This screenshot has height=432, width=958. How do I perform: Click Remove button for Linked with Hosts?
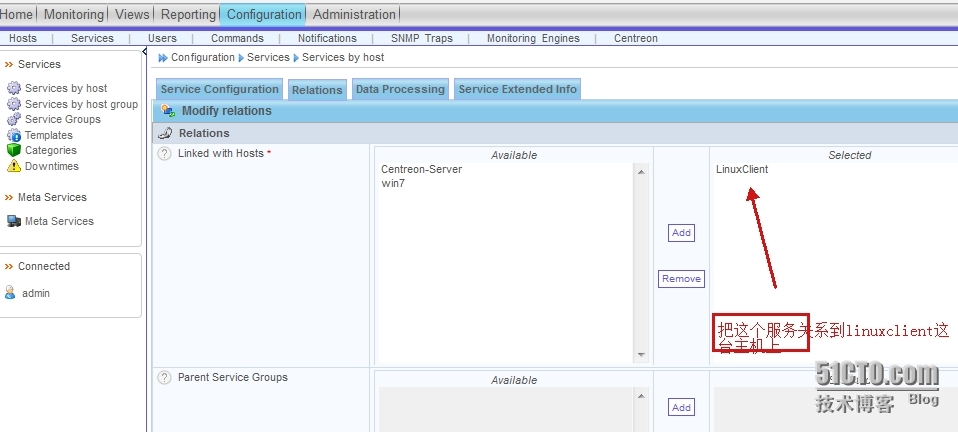681,279
